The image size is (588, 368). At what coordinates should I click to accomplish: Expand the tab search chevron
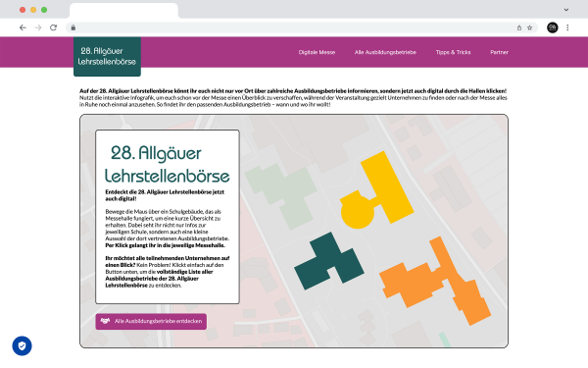[x=566, y=10]
